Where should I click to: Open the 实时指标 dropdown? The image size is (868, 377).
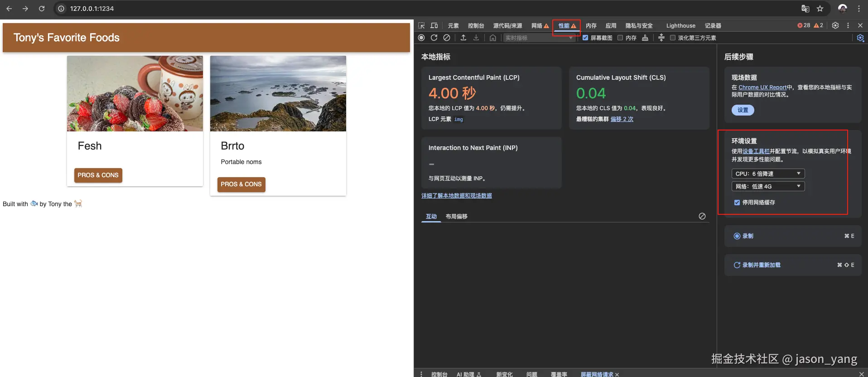(539, 38)
